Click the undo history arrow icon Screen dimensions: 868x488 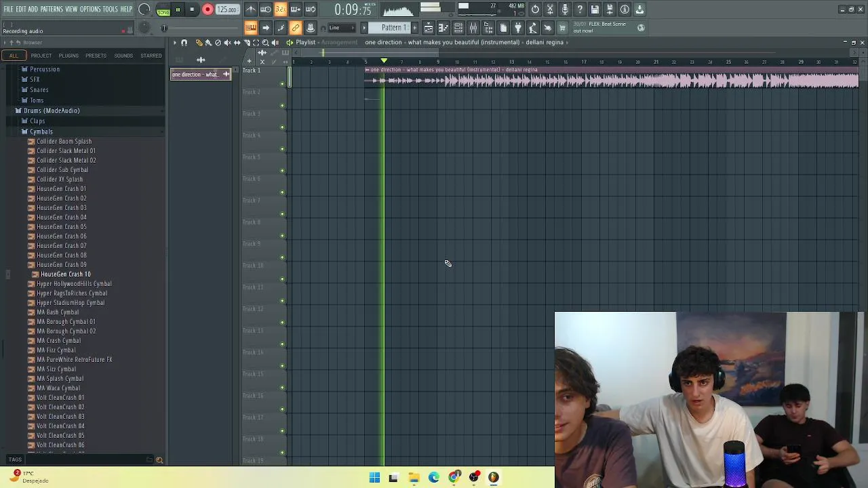coord(535,9)
